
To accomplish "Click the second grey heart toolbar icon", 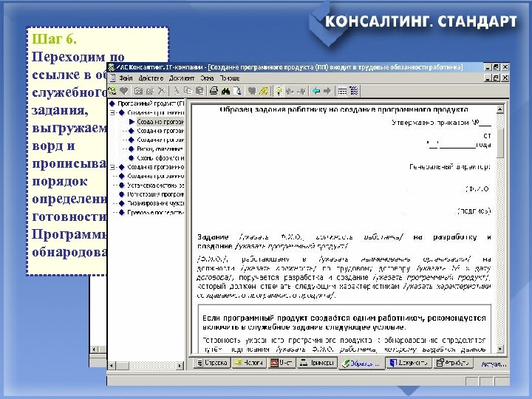I will pyautogui.click(x=251, y=91).
